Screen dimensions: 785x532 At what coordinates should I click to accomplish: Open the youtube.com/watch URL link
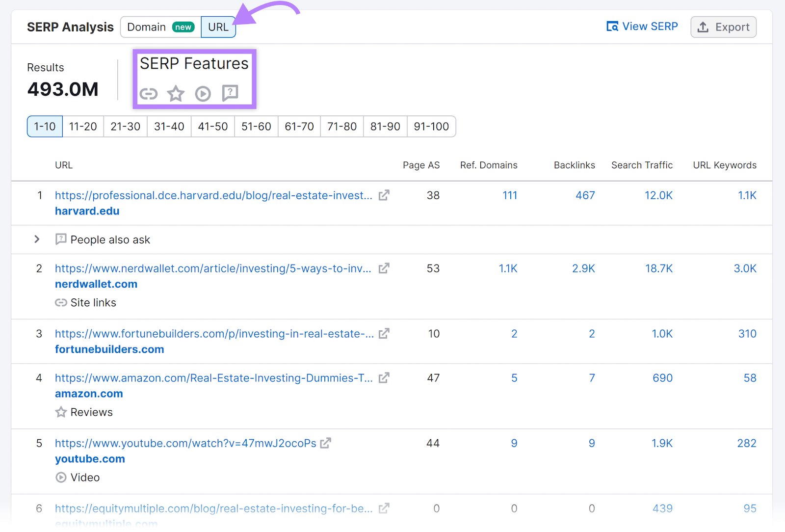click(185, 443)
